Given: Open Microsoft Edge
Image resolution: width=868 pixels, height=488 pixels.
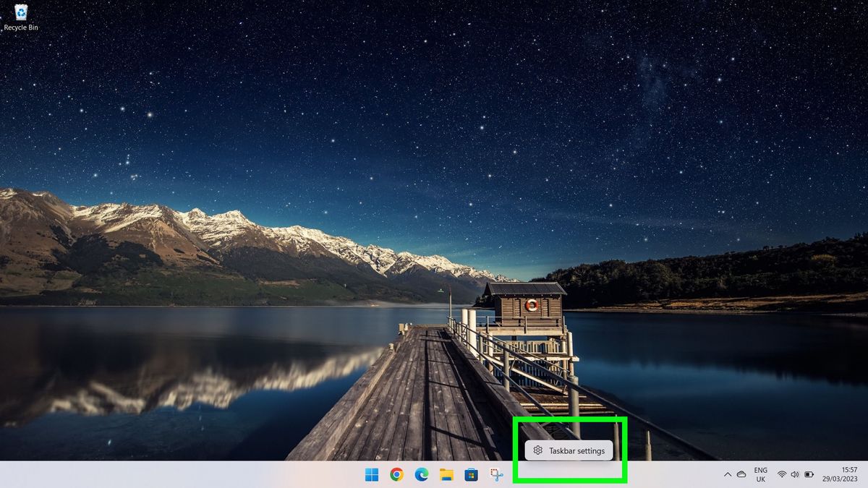Looking at the screenshot, I should (422, 475).
